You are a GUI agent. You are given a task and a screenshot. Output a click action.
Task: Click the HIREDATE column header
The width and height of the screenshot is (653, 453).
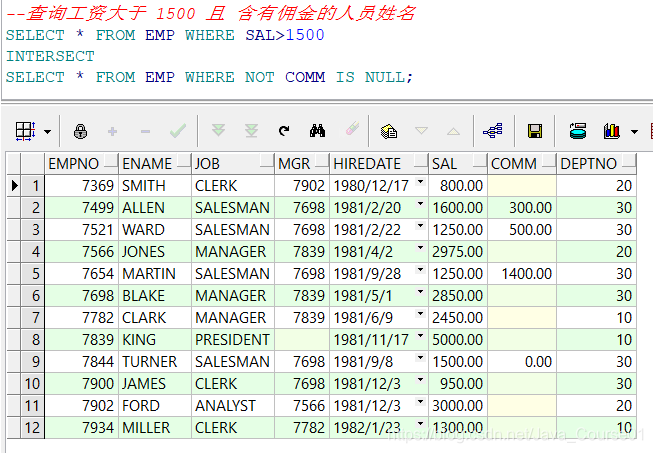pyautogui.click(x=379, y=164)
